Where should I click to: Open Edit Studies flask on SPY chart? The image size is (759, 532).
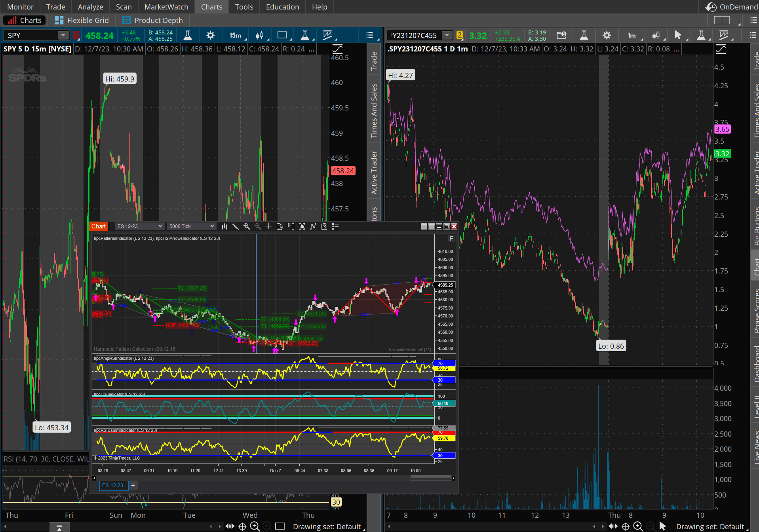coord(188,36)
